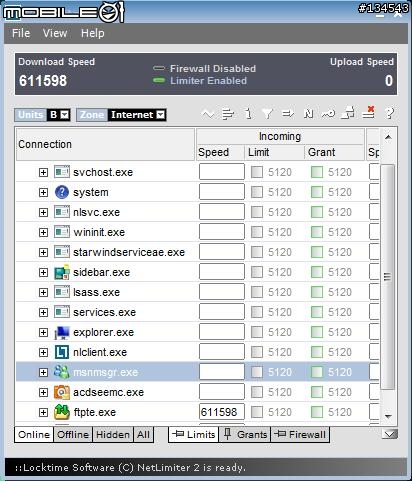
Task: Open the Units dropdown
Action: pyautogui.click(x=65, y=115)
